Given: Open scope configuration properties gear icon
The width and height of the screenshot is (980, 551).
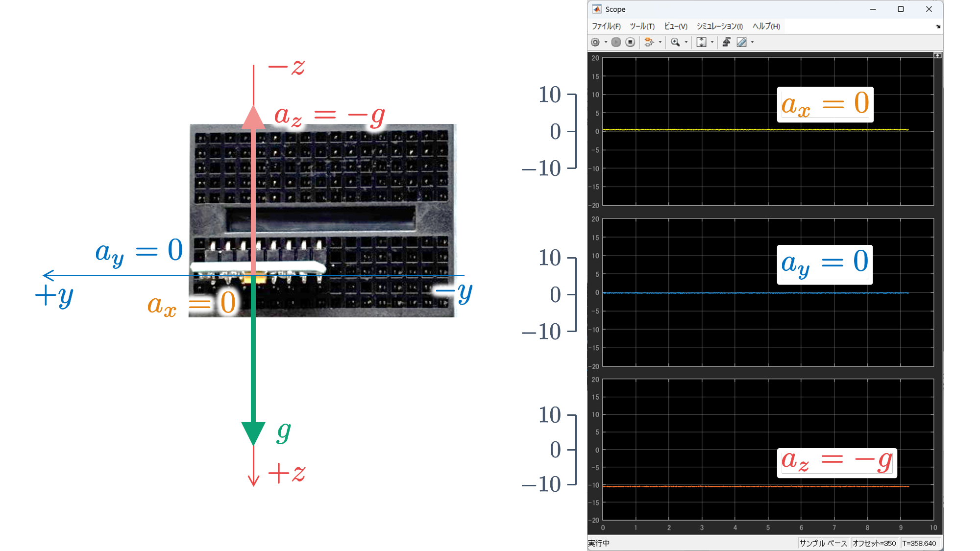Looking at the screenshot, I should pos(595,42).
